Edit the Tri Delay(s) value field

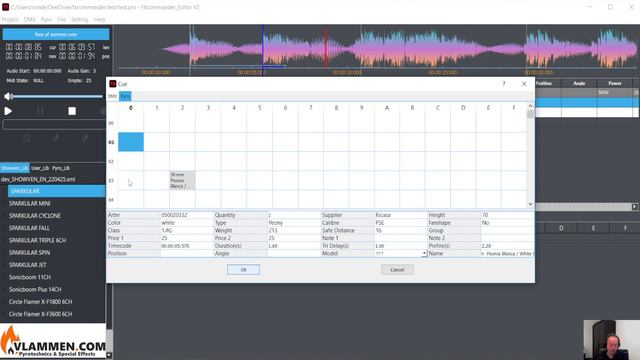(x=400, y=246)
